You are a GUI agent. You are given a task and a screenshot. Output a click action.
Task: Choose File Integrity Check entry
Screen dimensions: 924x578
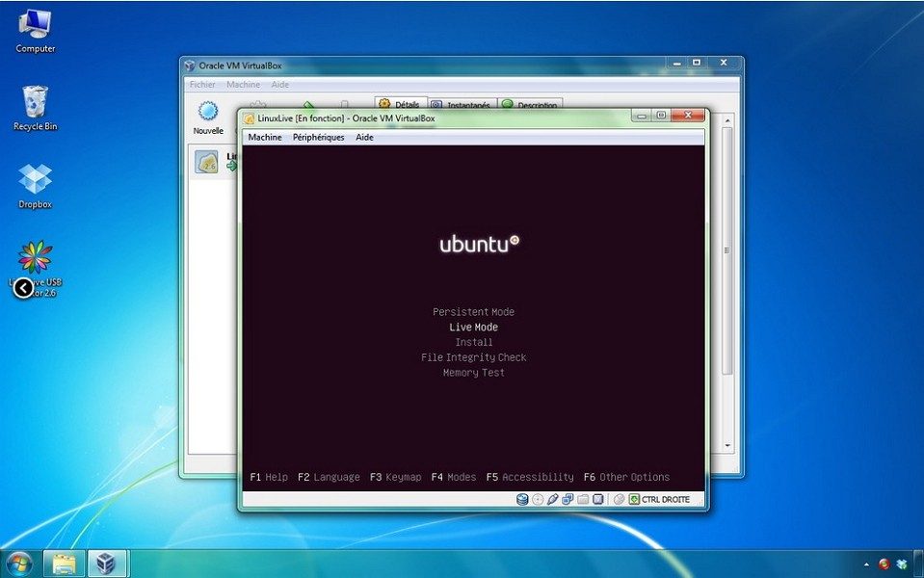tap(474, 357)
